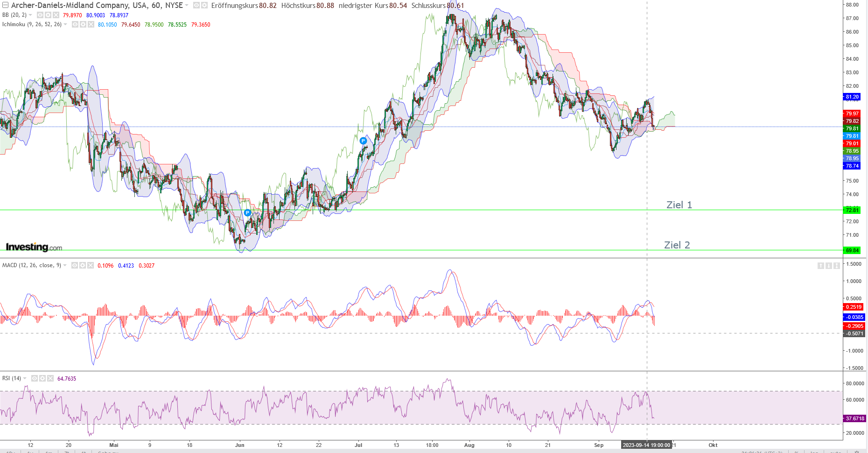Remove the BB indicator with its X icon
868x453 pixels.
coord(57,15)
